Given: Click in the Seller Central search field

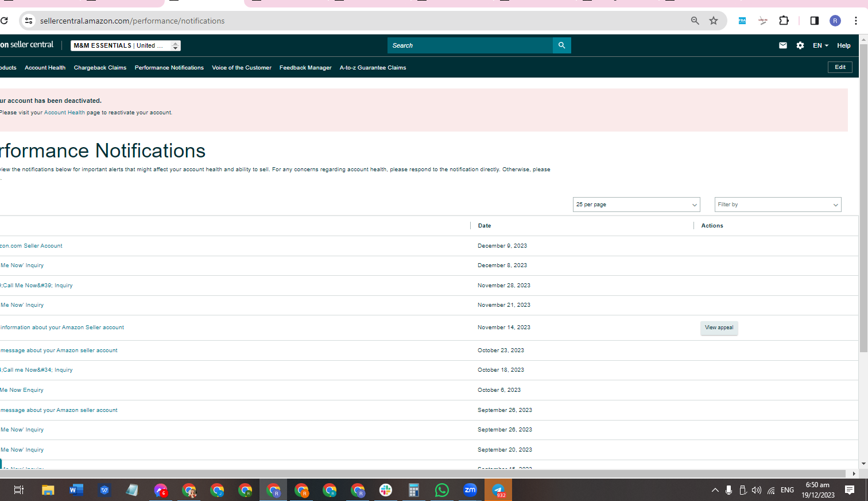Looking at the screenshot, I should pyautogui.click(x=470, y=45).
